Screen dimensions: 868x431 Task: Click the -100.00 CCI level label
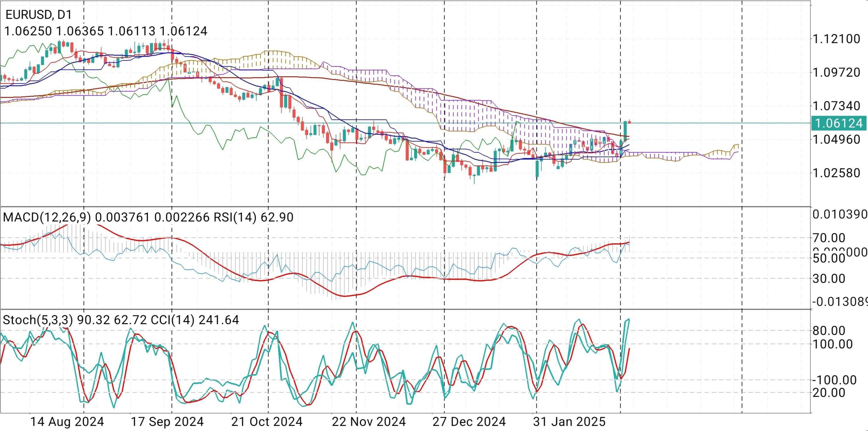click(834, 380)
